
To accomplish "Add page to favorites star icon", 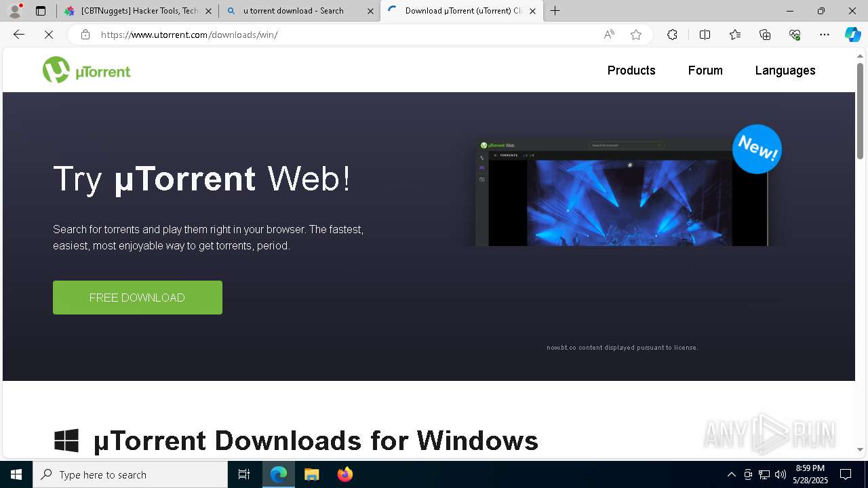I will (636, 35).
